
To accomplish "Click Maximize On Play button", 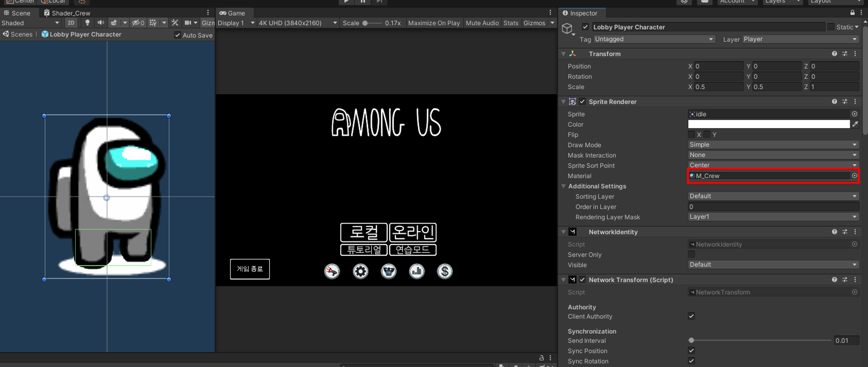I will click(434, 23).
